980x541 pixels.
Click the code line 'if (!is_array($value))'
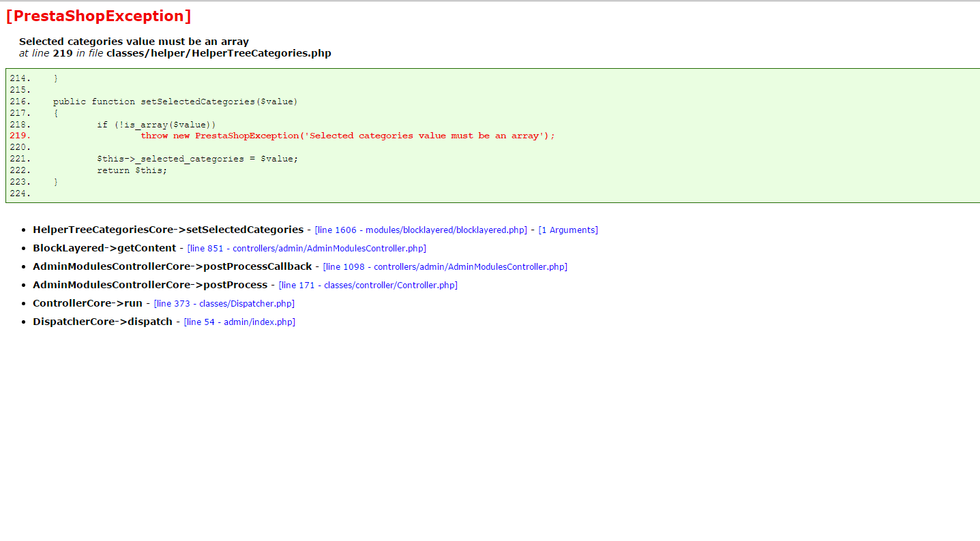(x=156, y=125)
